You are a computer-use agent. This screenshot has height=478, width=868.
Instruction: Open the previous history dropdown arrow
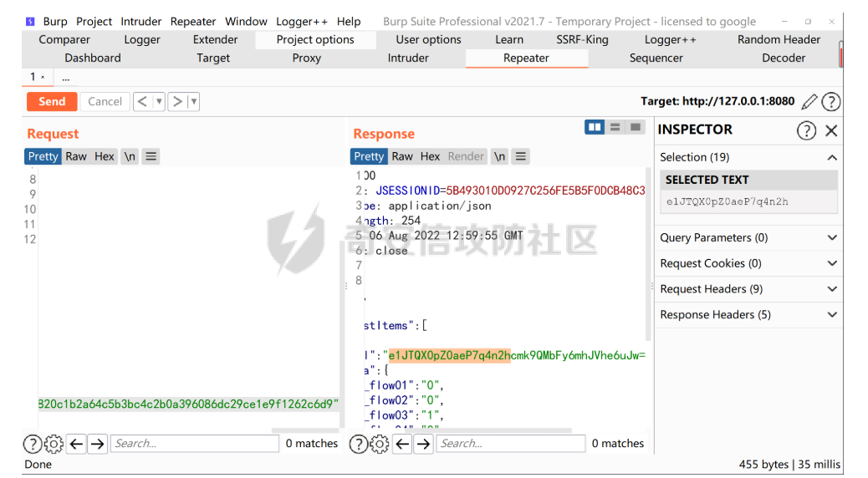coord(159,102)
